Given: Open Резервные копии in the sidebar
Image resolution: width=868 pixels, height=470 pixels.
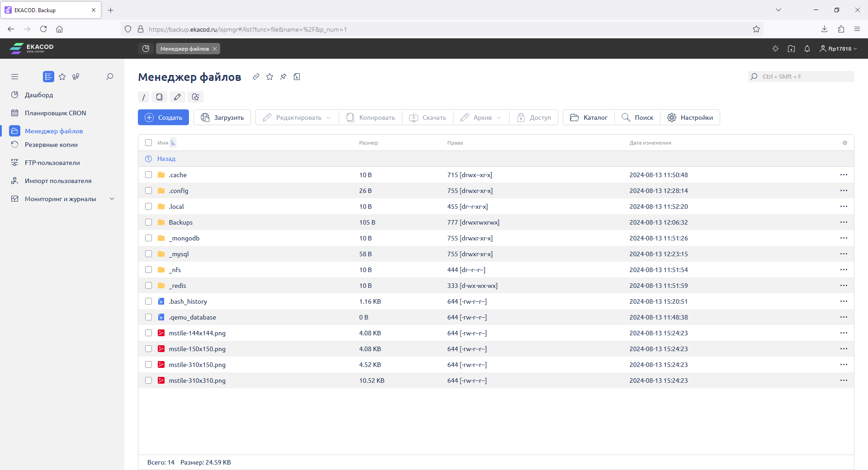Looking at the screenshot, I should [51, 145].
